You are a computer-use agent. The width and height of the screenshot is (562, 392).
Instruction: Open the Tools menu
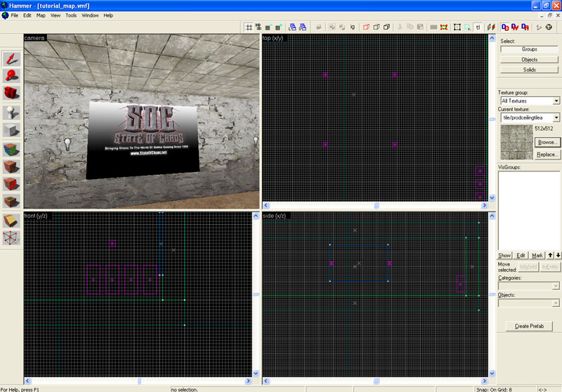[x=71, y=15]
